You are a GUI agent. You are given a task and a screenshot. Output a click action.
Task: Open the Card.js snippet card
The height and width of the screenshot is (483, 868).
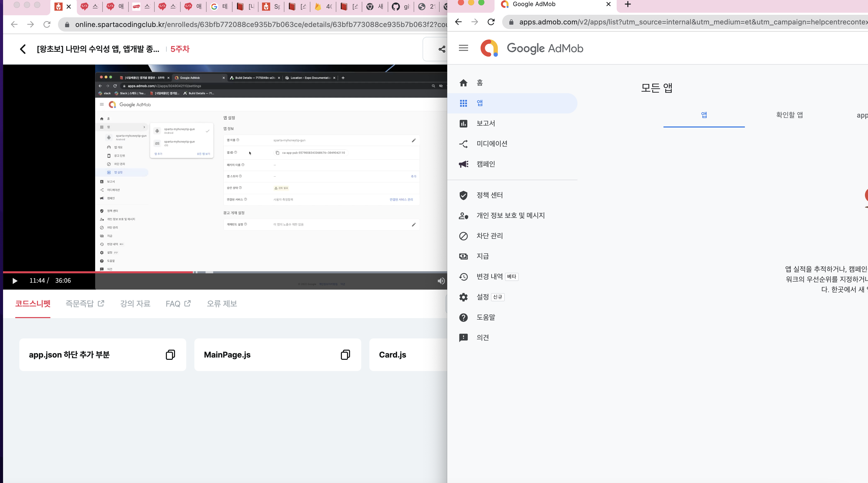(x=408, y=354)
